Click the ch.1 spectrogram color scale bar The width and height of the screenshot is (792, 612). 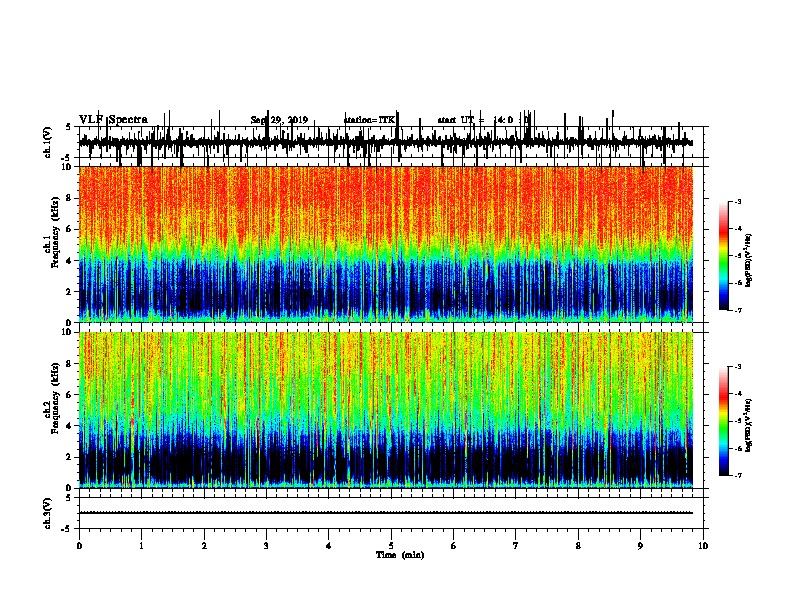(x=724, y=256)
